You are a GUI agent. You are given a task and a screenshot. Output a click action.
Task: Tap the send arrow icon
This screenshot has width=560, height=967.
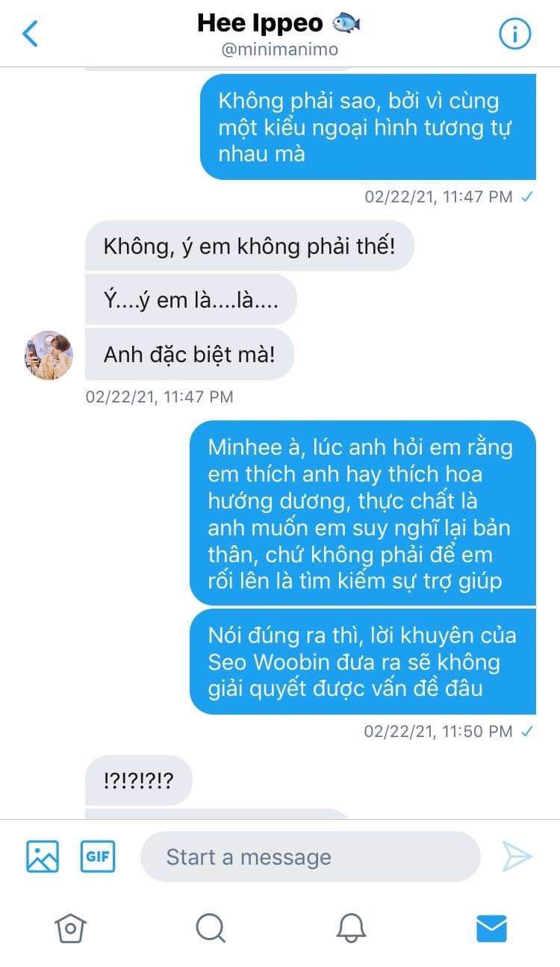tap(517, 856)
